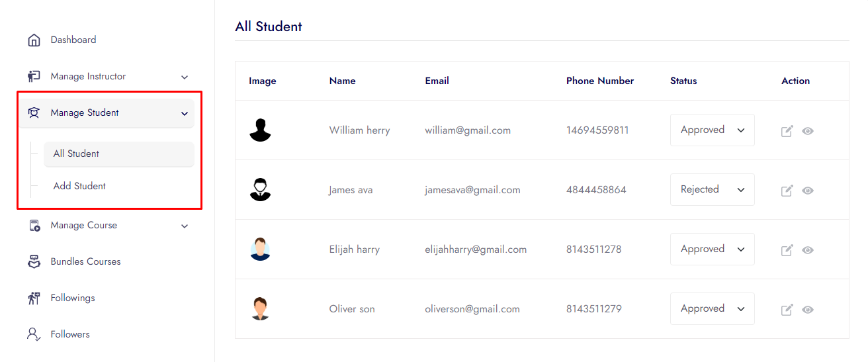Open Rejected status dropdown for James ava

(712, 190)
